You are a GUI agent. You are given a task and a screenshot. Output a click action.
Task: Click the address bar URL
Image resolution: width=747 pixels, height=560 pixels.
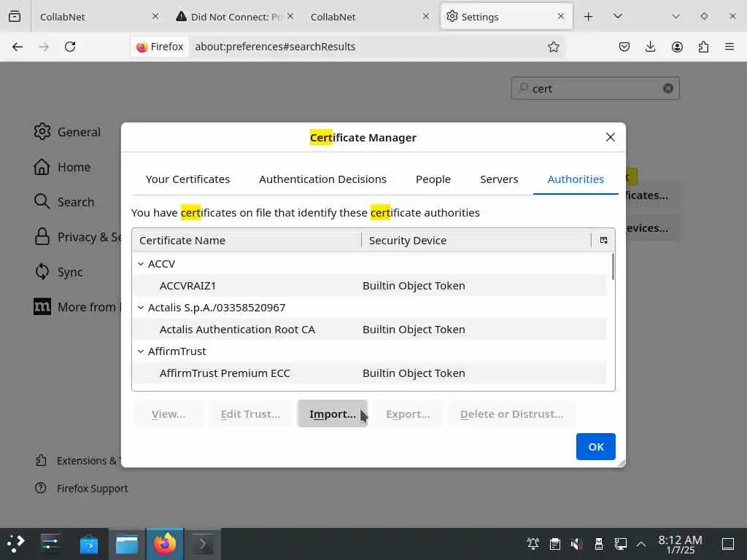pos(275,47)
